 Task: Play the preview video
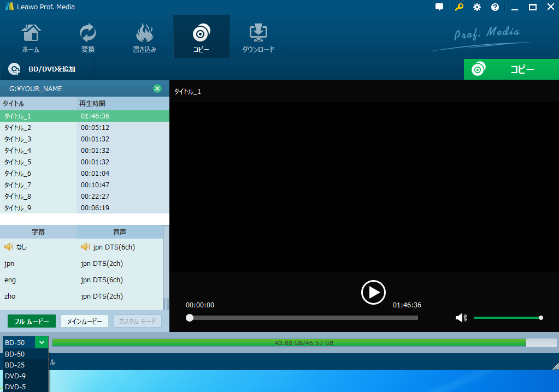point(373,292)
